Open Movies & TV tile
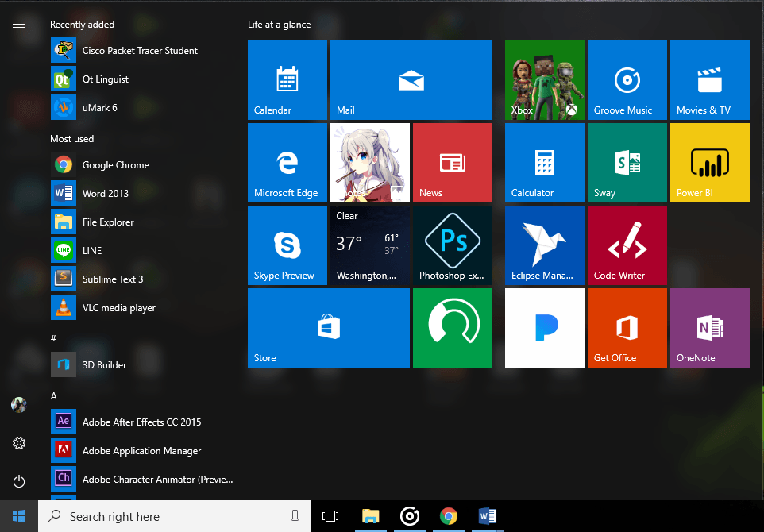This screenshot has width=764, height=532. tap(710, 80)
